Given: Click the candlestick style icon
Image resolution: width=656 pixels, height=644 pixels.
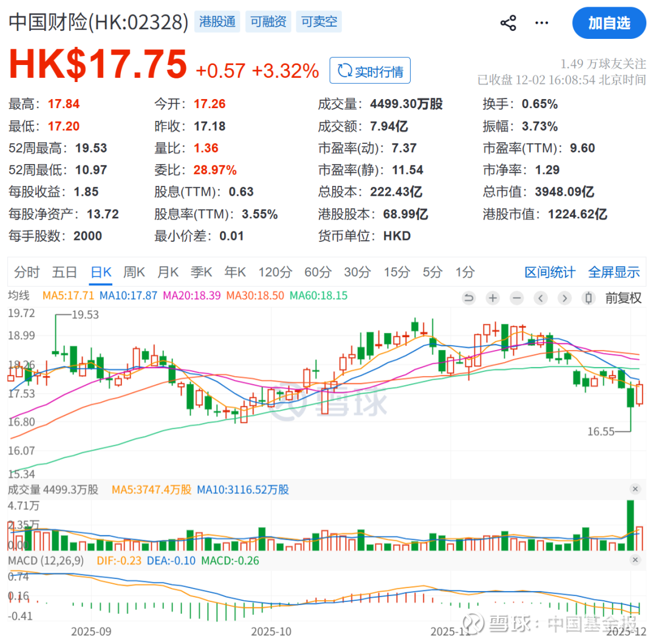Looking at the screenshot, I should pos(588,298).
